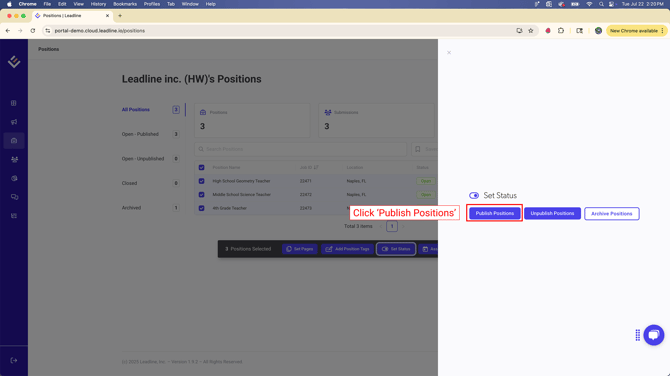Click the Apple menu icon
Image resolution: width=670 pixels, height=376 pixels.
tap(9, 4)
